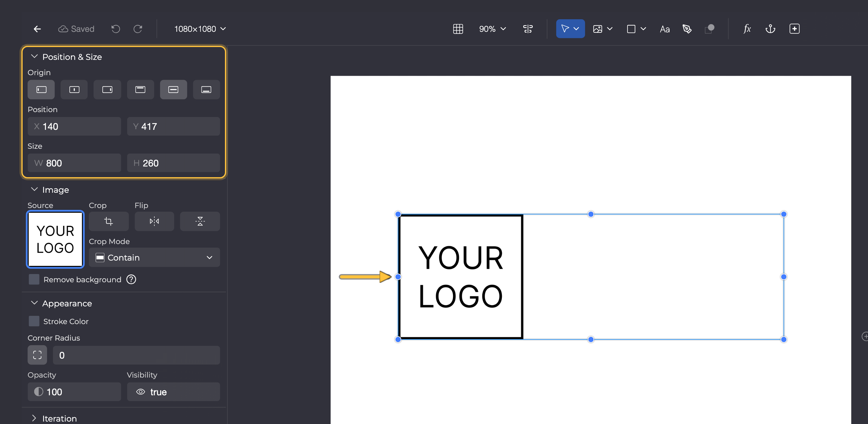Image resolution: width=868 pixels, height=424 pixels.
Task: Collapse the Image section
Action: 34,190
